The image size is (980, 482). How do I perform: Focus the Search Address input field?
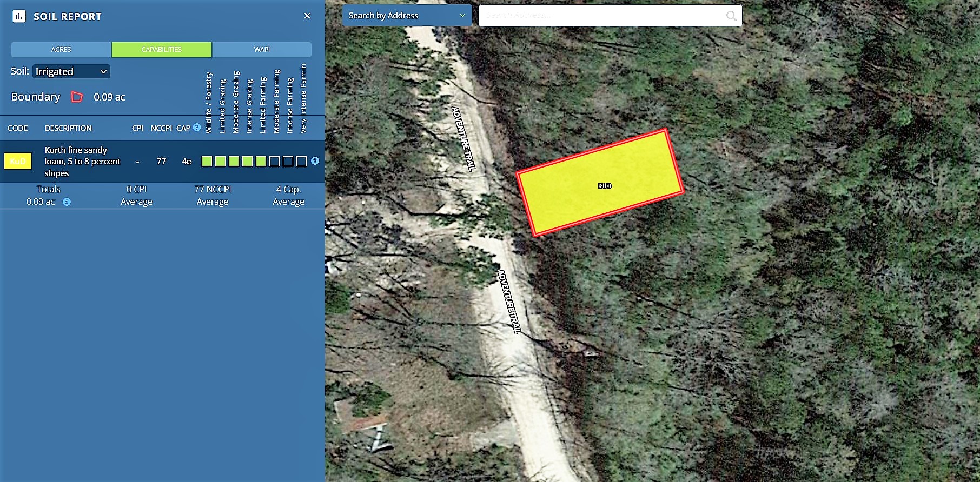point(603,16)
